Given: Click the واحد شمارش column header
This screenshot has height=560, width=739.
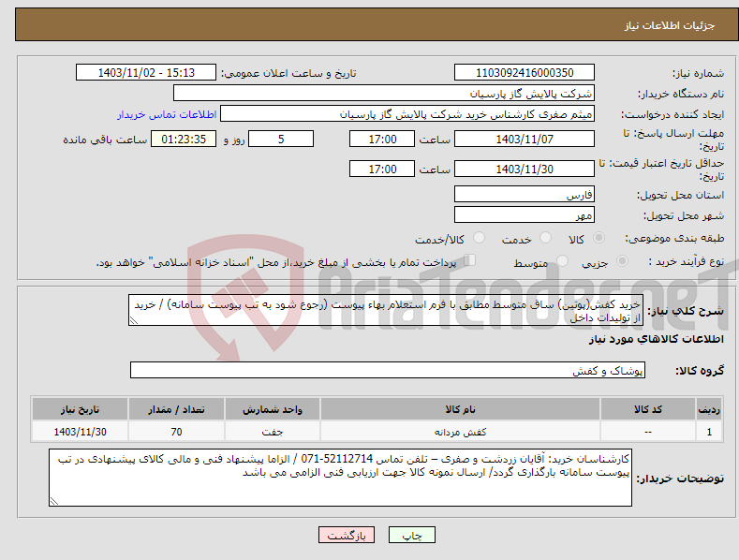Looking at the screenshot, I should (x=273, y=409).
